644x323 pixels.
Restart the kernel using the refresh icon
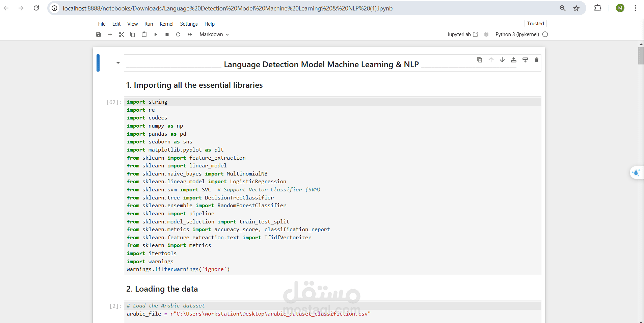178,34
